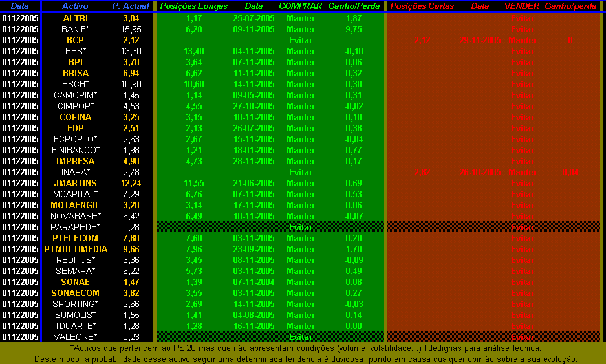Select the SONAECOM asset name
606x364 pixels.
pos(76,293)
